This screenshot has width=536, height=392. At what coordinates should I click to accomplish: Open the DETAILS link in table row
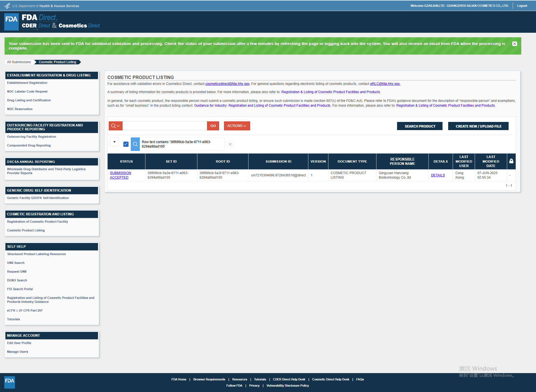coord(438,175)
